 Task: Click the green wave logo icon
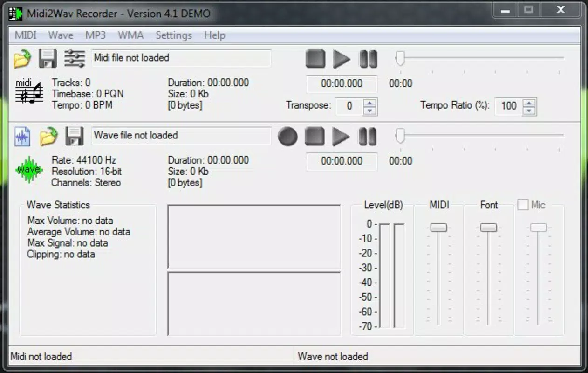pos(29,170)
